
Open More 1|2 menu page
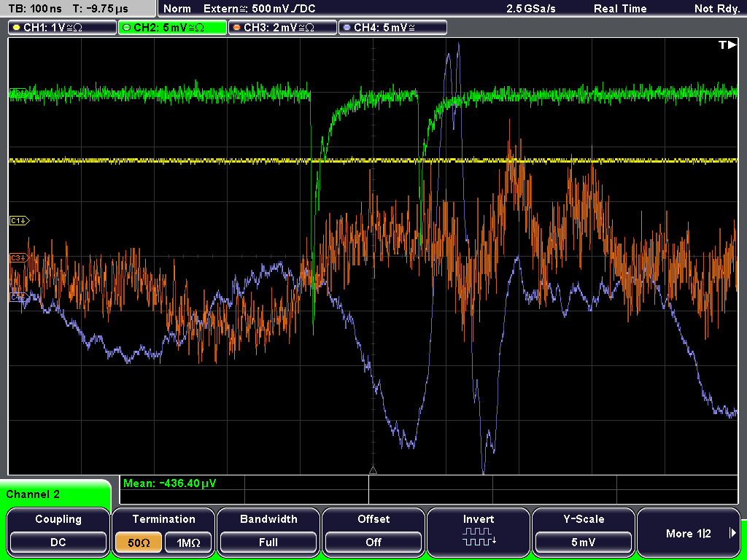(689, 532)
